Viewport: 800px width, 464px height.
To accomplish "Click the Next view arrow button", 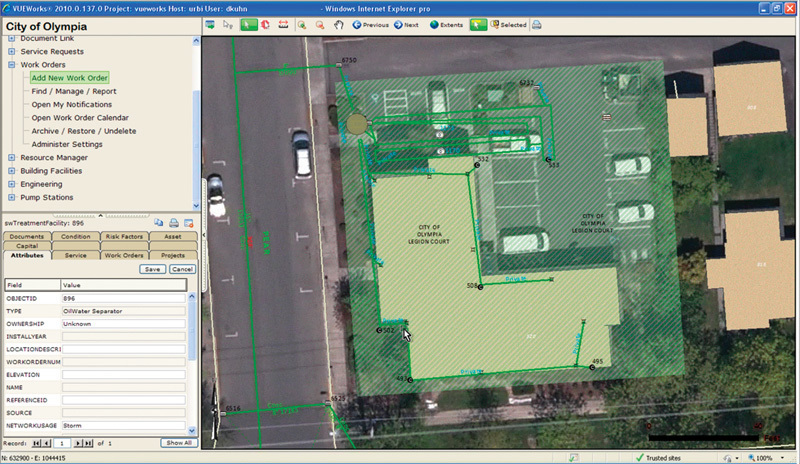I will (x=406, y=24).
